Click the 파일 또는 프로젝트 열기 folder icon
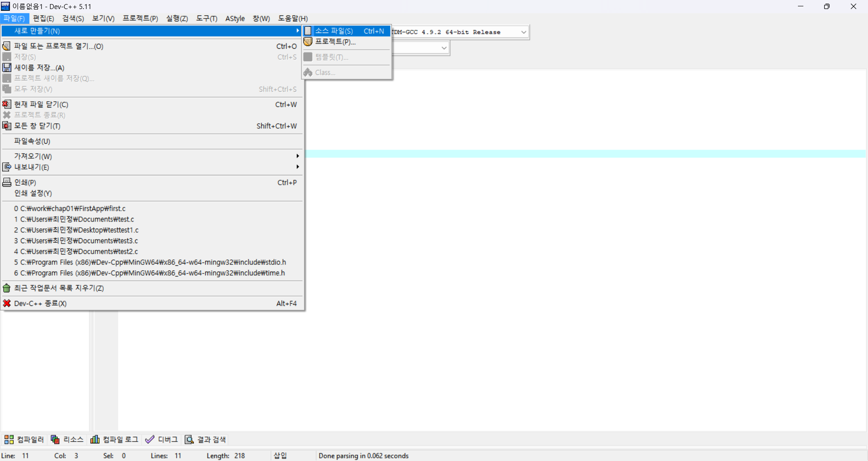Screen dimensions: 868x461 tap(7, 46)
